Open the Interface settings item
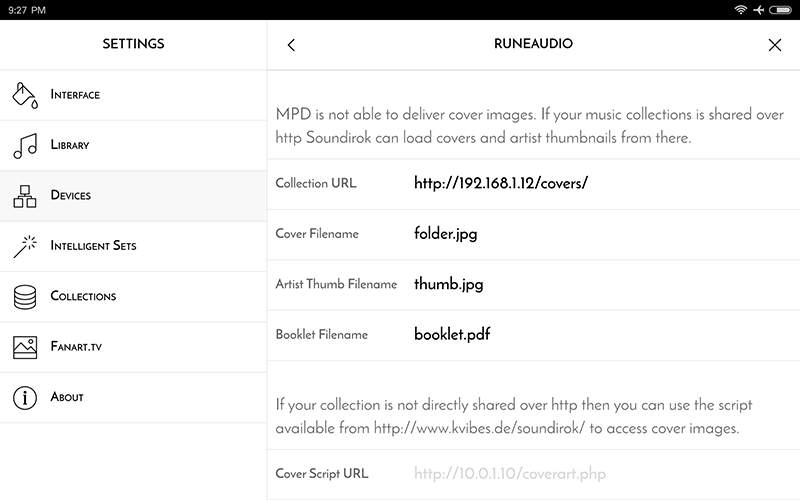Viewport: 800px width, 500px height. (133, 95)
